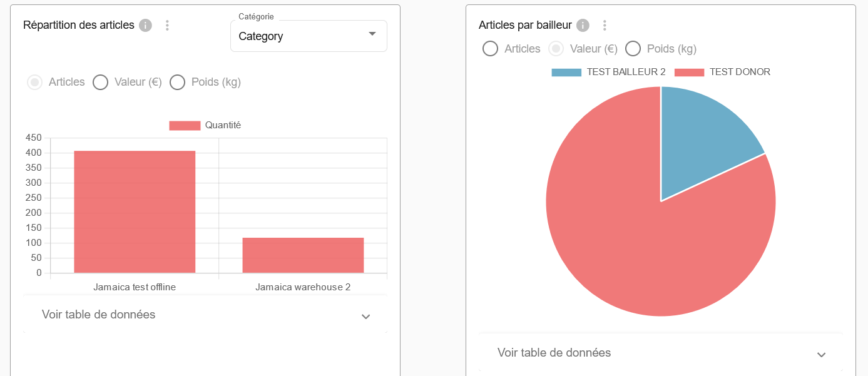Open the Catégorie dropdown
Image resolution: width=868 pixels, height=376 pixels.
click(x=309, y=36)
